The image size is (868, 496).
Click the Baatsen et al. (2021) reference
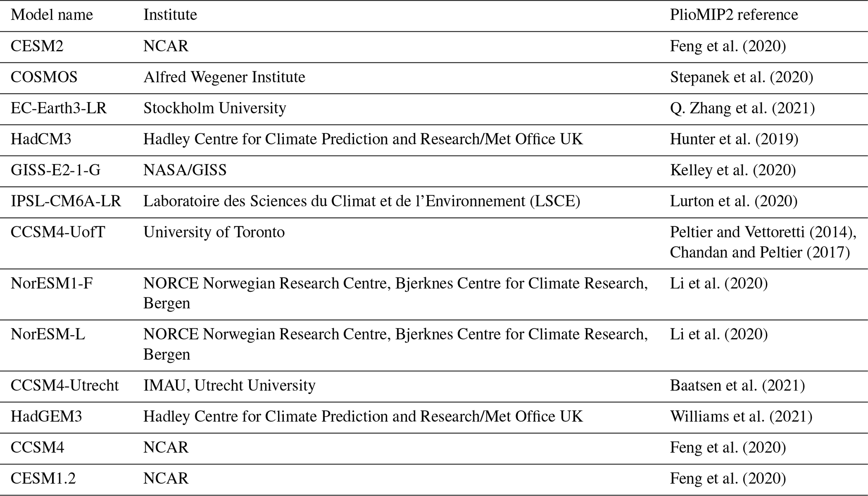click(x=737, y=385)
